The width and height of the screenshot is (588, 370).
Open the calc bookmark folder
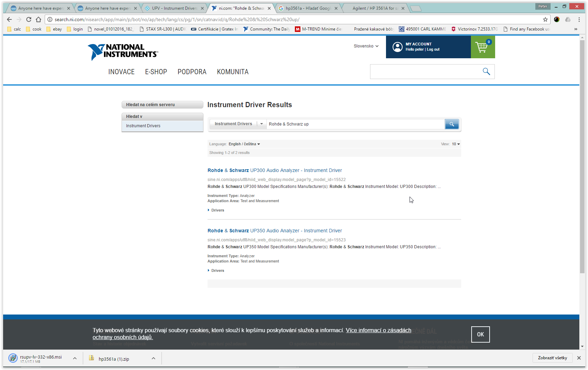point(14,29)
